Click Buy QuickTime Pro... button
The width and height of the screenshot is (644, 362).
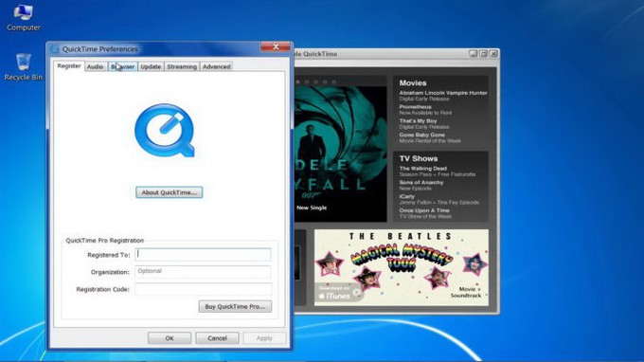pos(235,306)
